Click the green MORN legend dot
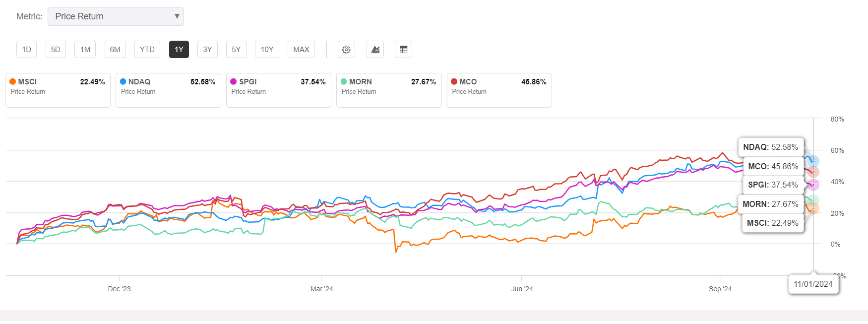 tap(344, 82)
